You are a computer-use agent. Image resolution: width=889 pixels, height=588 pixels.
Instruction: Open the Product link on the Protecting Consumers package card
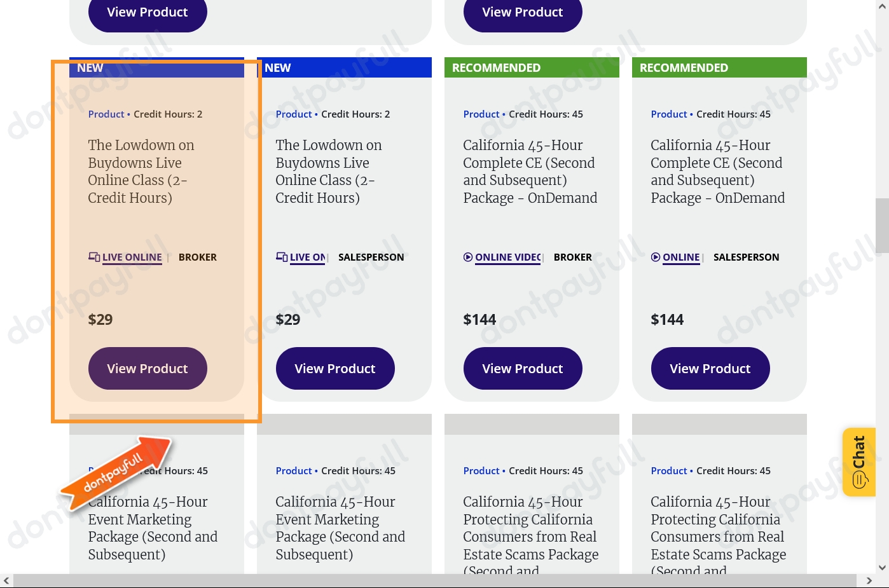tap(481, 470)
